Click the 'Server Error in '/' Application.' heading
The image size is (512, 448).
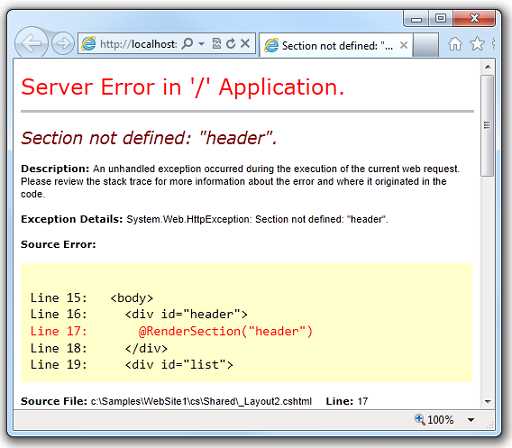pos(182,87)
